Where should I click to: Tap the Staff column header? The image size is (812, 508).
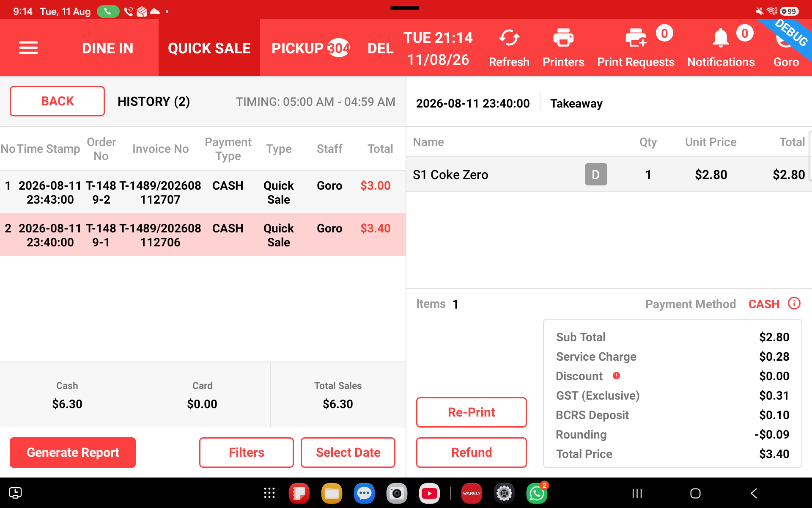pyautogui.click(x=329, y=149)
